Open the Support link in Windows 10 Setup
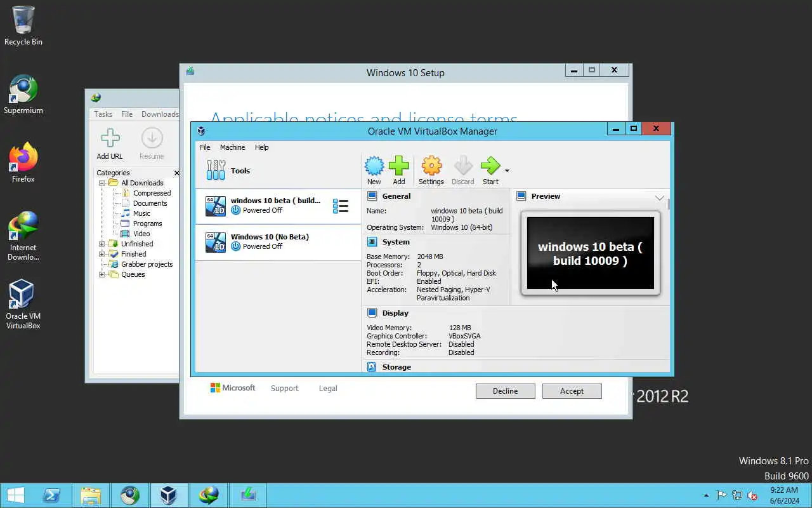The image size is (812, 508). 284,388
